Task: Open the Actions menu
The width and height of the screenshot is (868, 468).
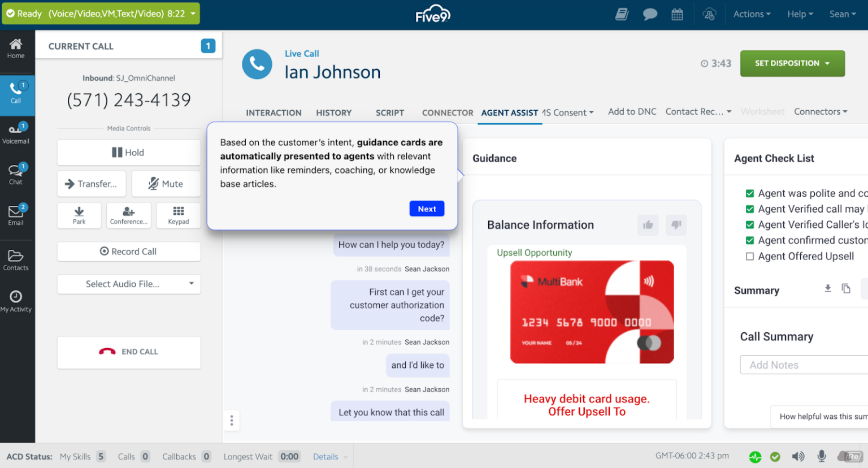Action: pyautogui.click(x=752, y=14)
